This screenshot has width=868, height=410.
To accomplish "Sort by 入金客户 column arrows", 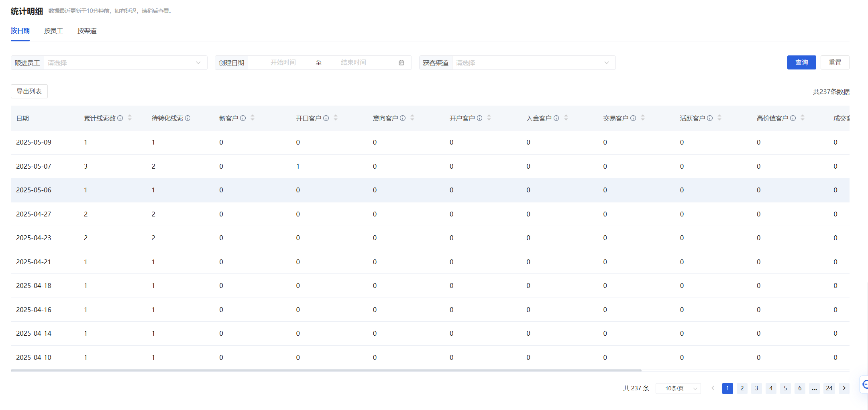I will (x=566, y=118).
